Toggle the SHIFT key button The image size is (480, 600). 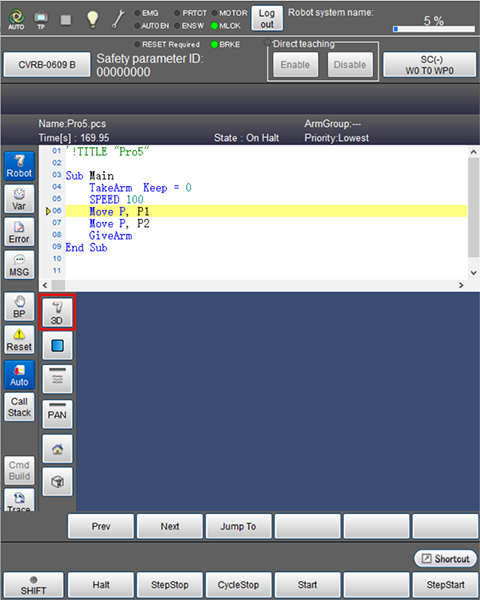[x=33, y=585]
